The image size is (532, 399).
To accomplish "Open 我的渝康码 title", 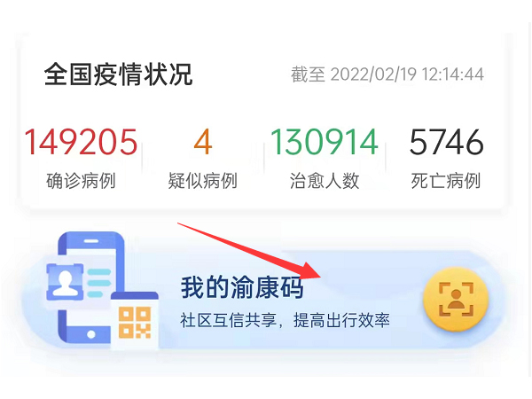I will (242, 287).
